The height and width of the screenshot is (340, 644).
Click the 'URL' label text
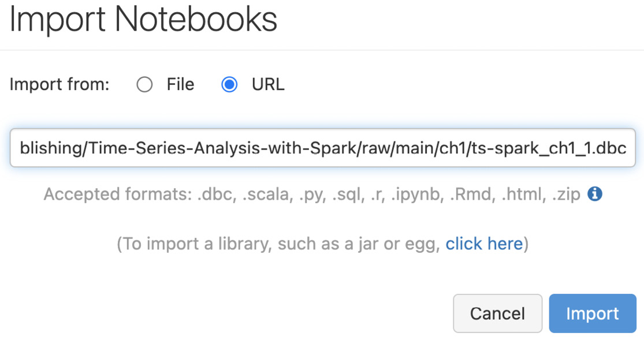tap(268, 85)
